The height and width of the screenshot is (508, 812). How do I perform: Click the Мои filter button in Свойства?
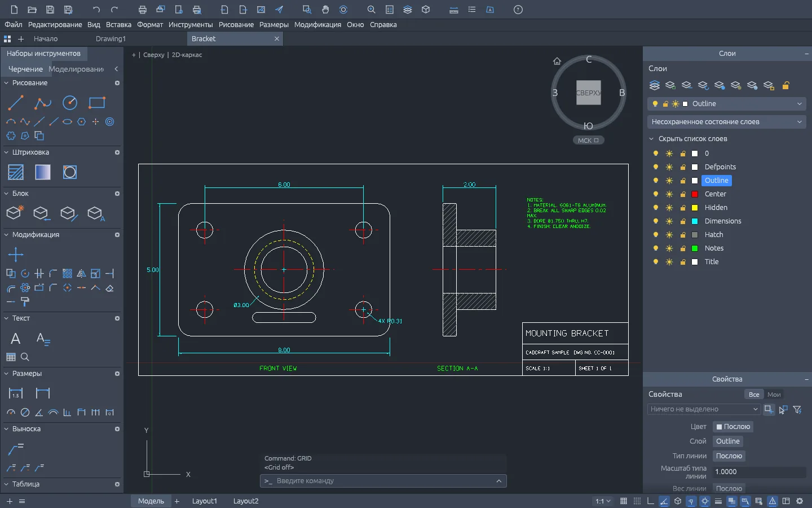774,395
